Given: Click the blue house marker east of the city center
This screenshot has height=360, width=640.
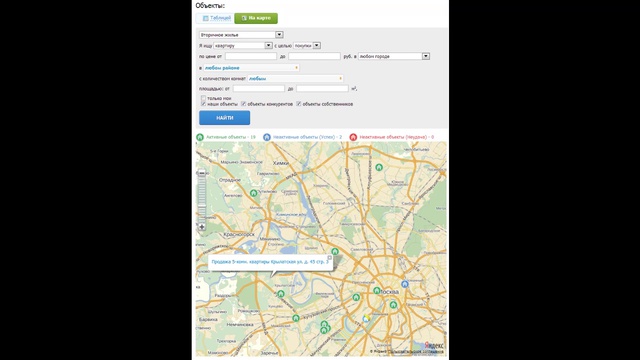Looking at the screenshot, I should click(x=404, y=284).
